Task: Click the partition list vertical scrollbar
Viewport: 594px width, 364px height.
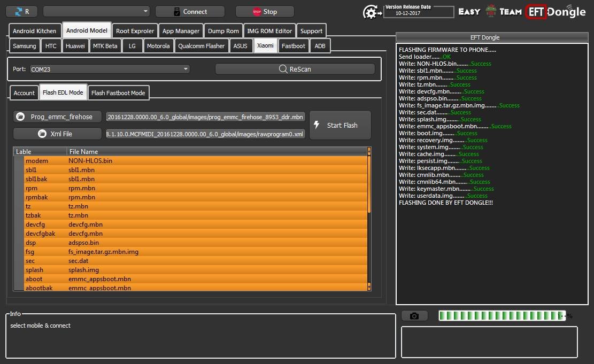Action: [369, 219]
